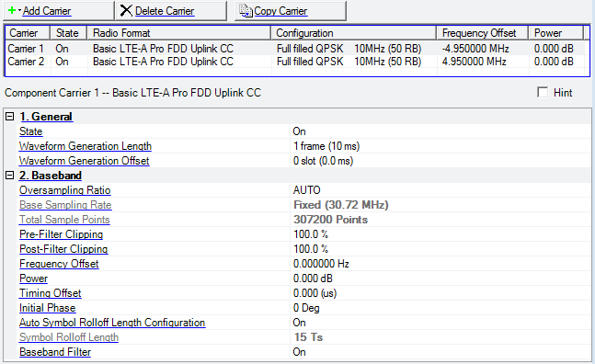
Task: Click Carrier 2 Full filled QPSK configuration
Action: (349, 62)
